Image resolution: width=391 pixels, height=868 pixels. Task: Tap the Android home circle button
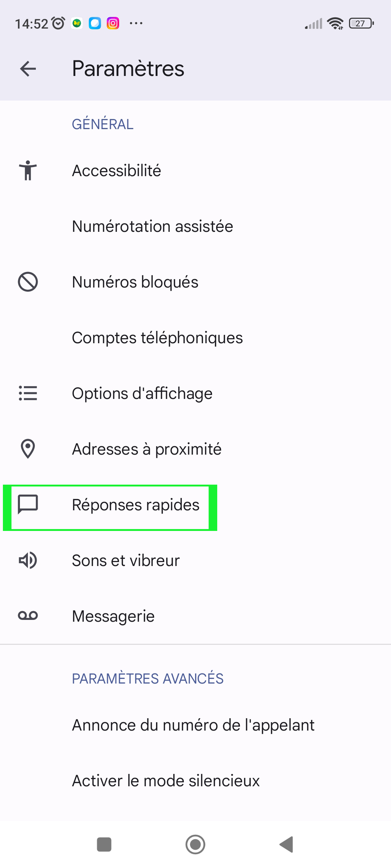pos(195,844)
